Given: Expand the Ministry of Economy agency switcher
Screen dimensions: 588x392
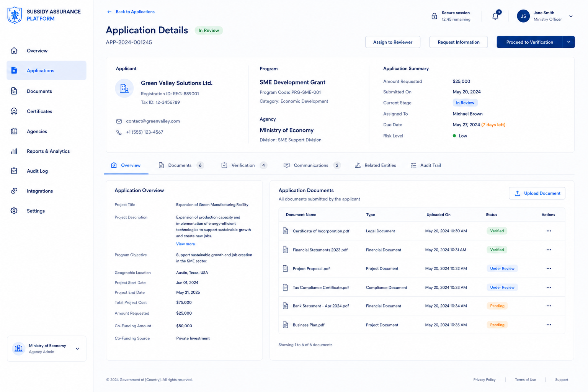Looking at the screenshot, I should [x=77, y=349].
